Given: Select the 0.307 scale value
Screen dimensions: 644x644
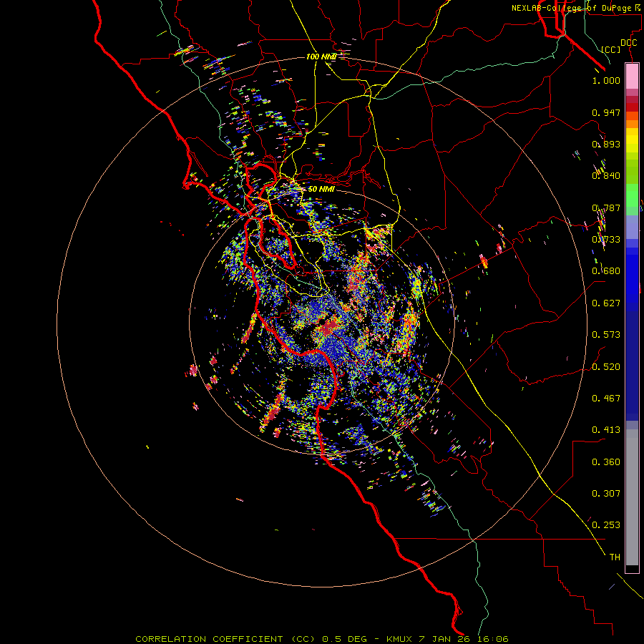Looking at the screenshot, I should click(606, 494).
